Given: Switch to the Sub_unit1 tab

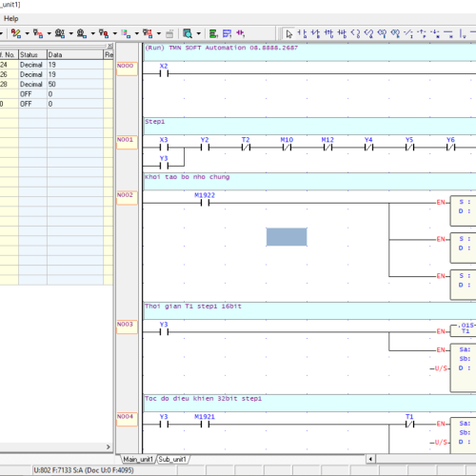Looking at the screenshot, I should pyautogui.click(x=172, y=459).
